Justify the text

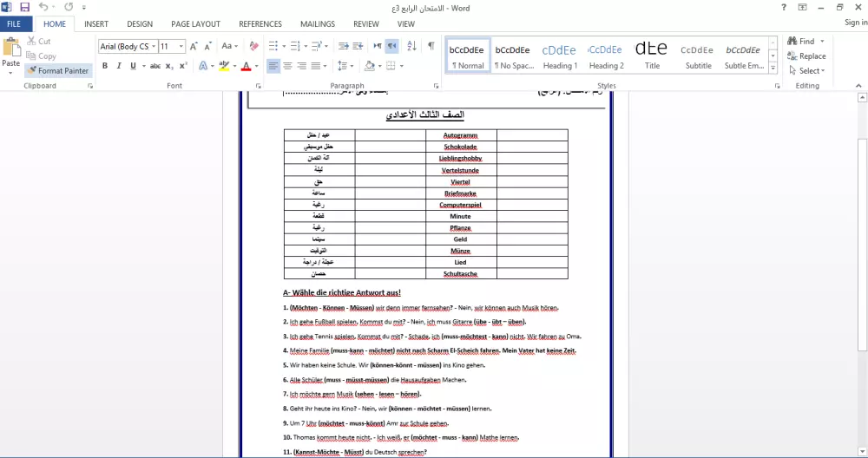click(316, 66)
